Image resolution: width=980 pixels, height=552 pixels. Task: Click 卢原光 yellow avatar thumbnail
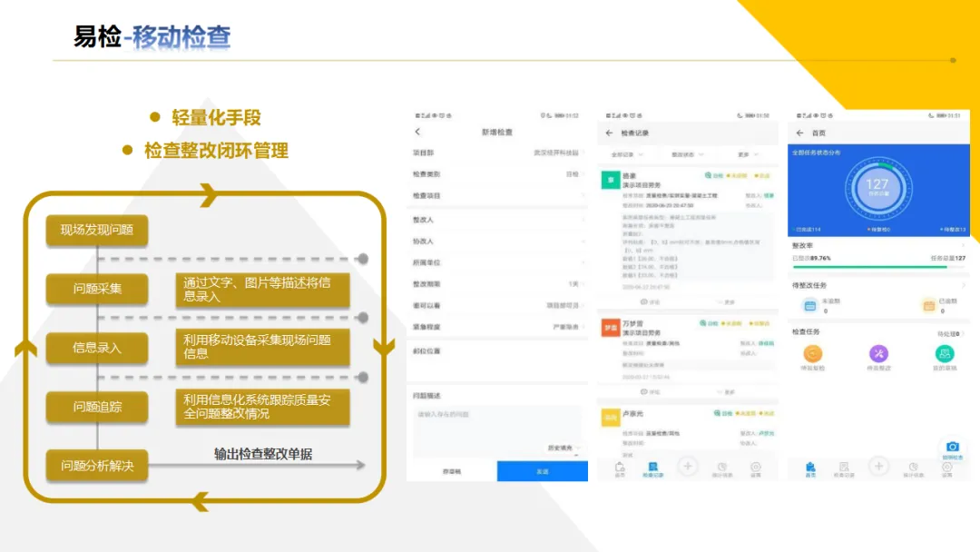tap(611, 418)
